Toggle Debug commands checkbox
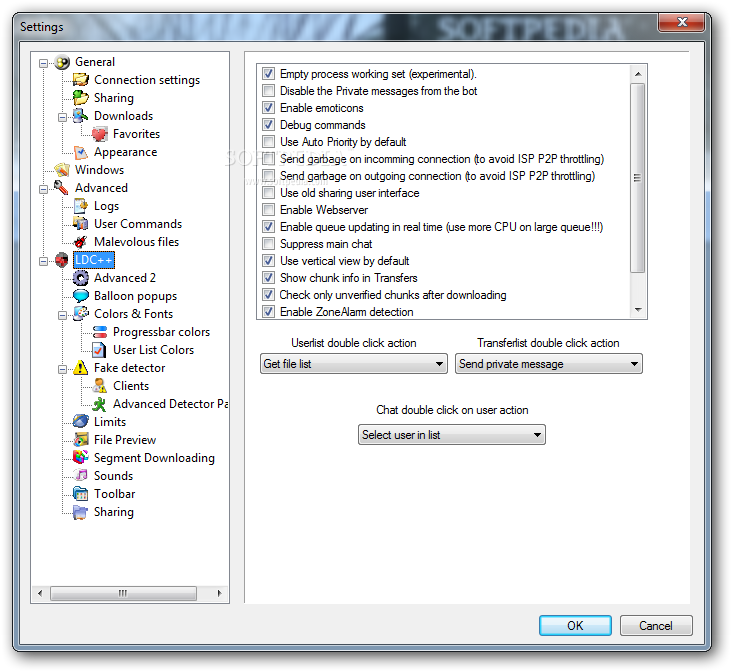 268,125
